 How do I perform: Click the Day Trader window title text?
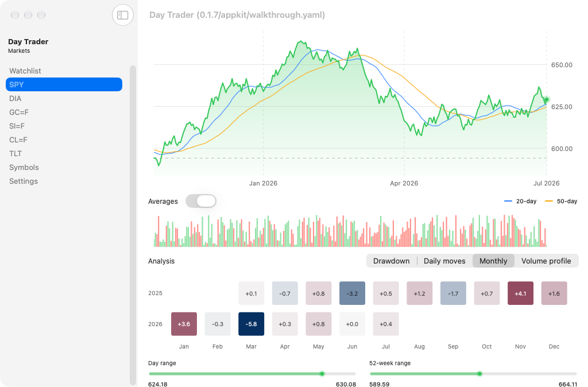(237, 15)
